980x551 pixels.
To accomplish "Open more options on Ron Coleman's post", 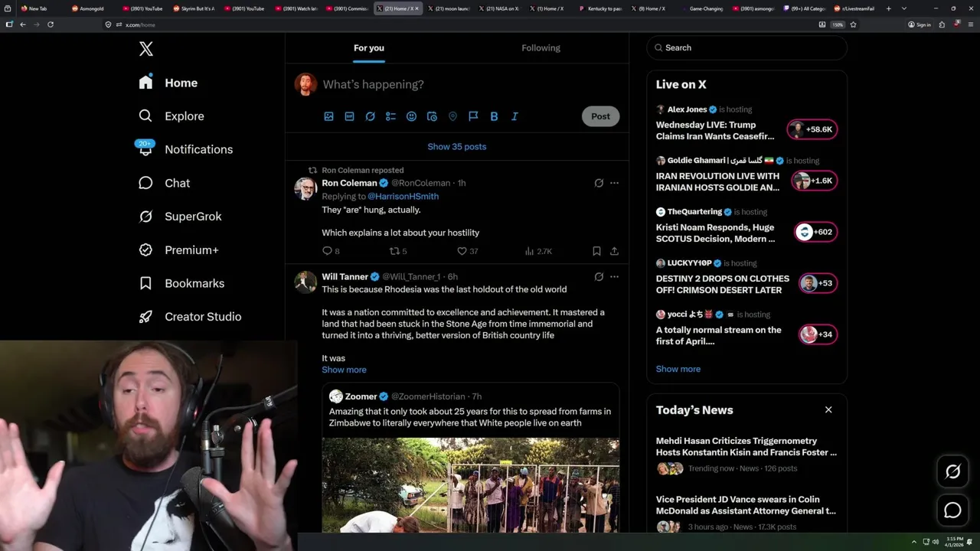I will (x=614, y=183).
